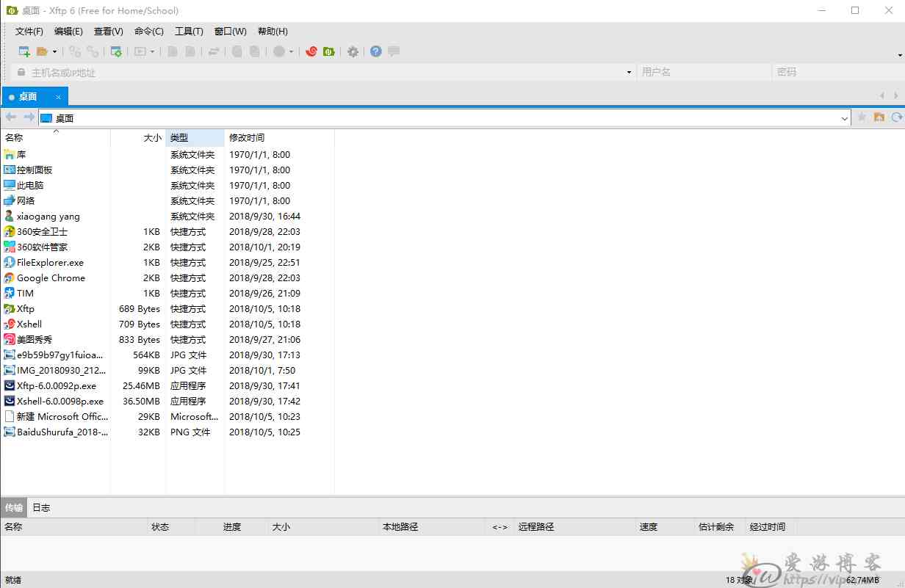Viewport: 905px width, 588px height.
Task: Click the New Session toolbar icon
Action: coord(24,51)
